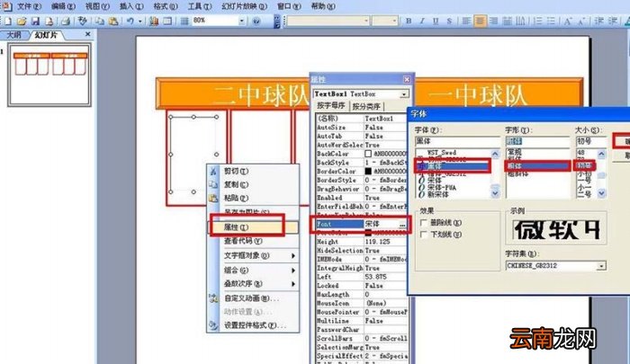The height and width of the screenshot is (364, 630).
Task: Open the 幻灯片放映 menu
Action: click(x=244, y=6)
